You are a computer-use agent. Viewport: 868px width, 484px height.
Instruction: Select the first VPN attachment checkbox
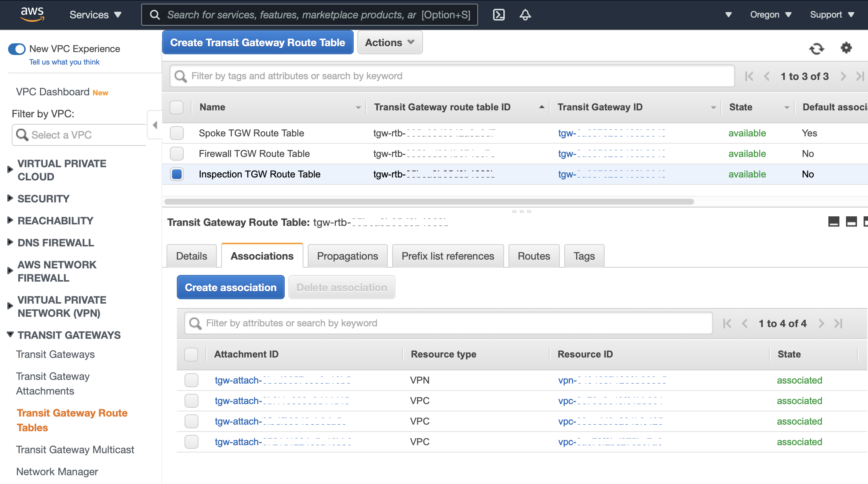192,380
